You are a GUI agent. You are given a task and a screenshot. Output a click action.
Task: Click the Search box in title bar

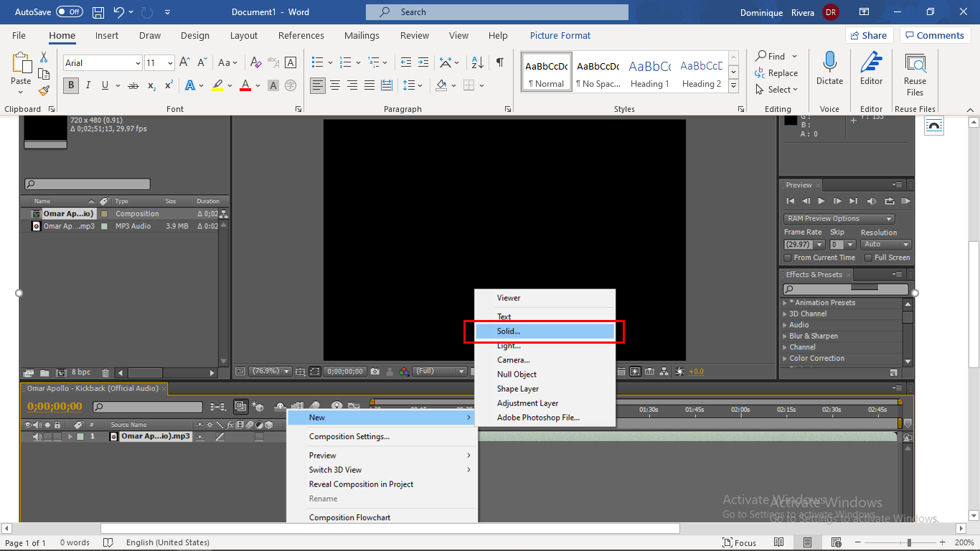point(496,12)
